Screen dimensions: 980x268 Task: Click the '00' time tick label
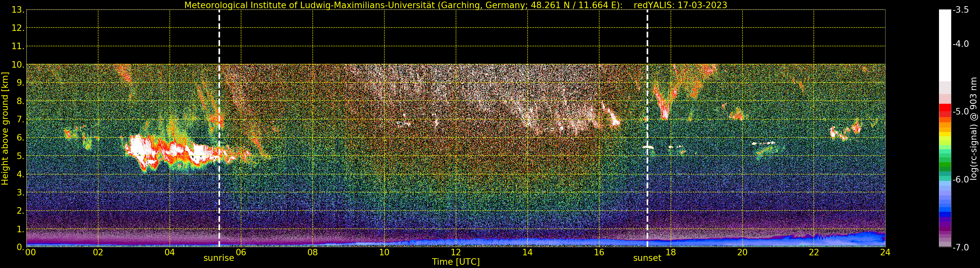click(30, 252)
